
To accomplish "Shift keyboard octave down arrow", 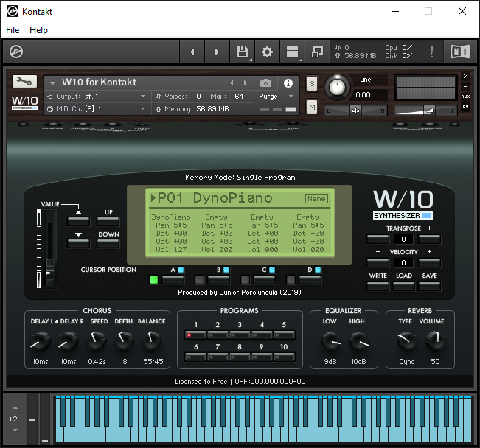I will click(x=15, y=430).
